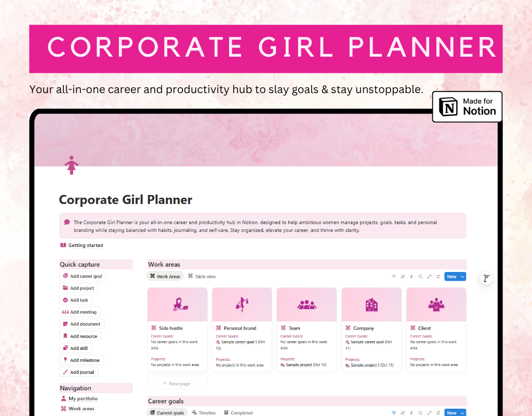Open the Completed tab in Career goals
Image resolution: width=532 pixels, height=416 pixels.
(x=238, y=413)
